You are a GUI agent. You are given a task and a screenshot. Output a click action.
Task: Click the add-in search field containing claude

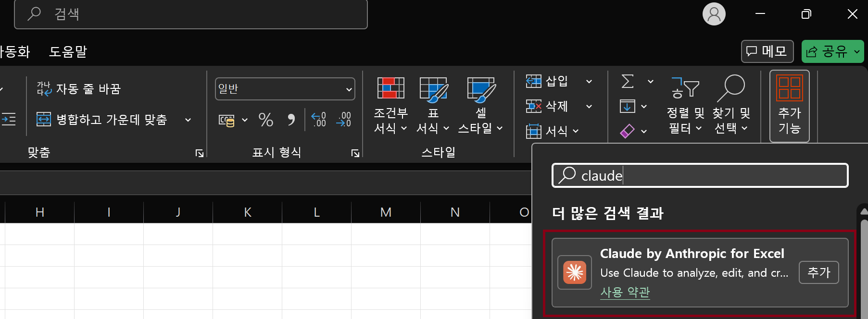pos(700,175)
